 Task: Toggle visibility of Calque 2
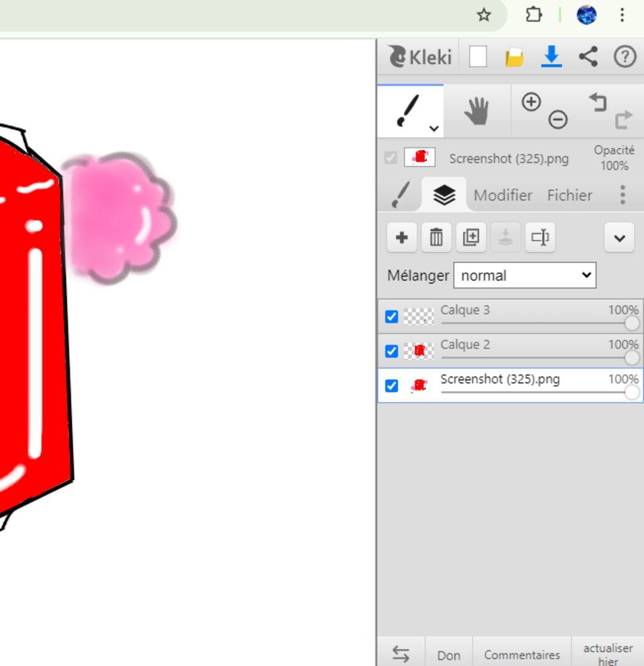point(391,351)
